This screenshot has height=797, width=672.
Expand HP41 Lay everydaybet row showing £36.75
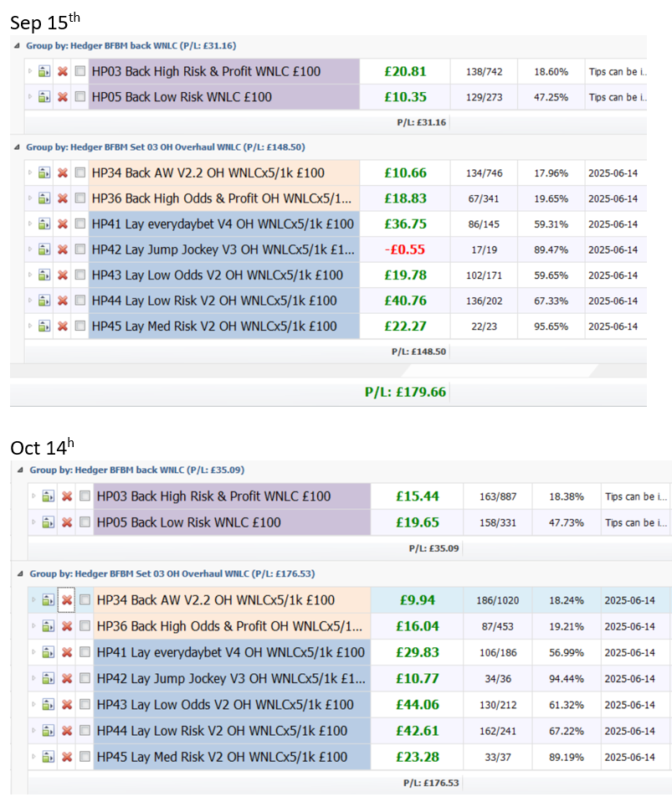pos(31,224)
